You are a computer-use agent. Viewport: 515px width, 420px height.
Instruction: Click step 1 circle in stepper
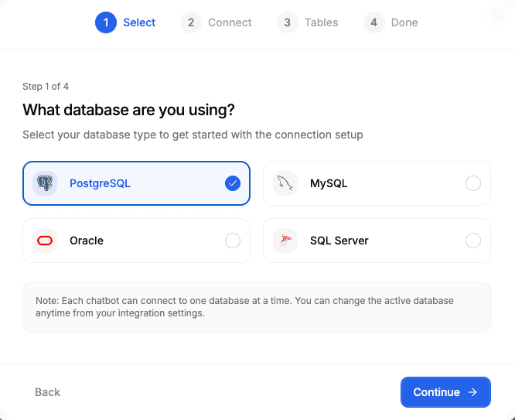tap(106, 22)
